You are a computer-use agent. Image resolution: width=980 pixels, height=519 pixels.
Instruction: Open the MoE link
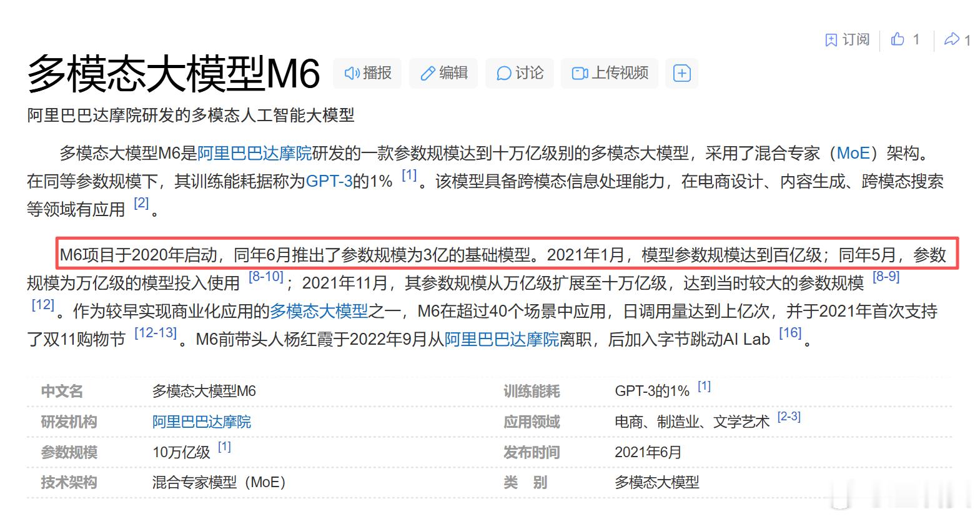pos(853,153)
